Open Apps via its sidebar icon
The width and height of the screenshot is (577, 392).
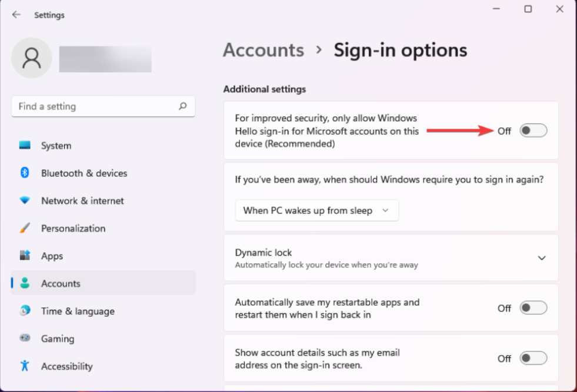pos(25,256)
